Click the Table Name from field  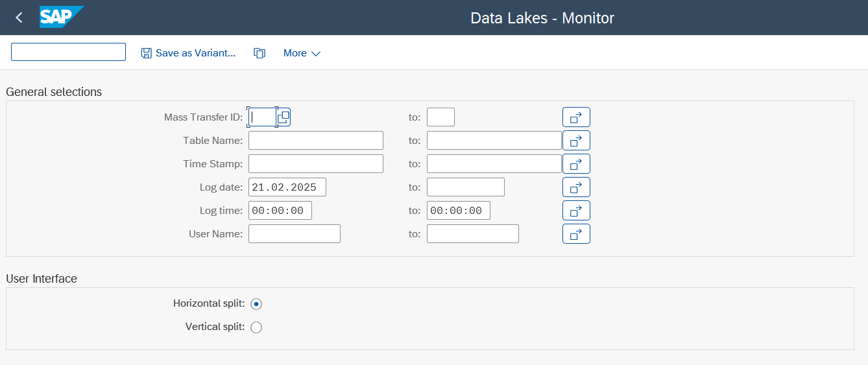click(x=316, y=141)
